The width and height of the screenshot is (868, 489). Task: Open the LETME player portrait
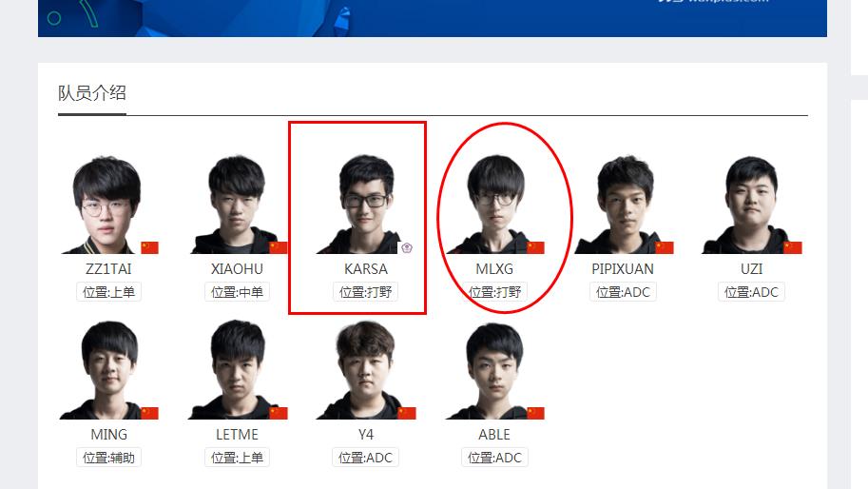pos(237,370)
